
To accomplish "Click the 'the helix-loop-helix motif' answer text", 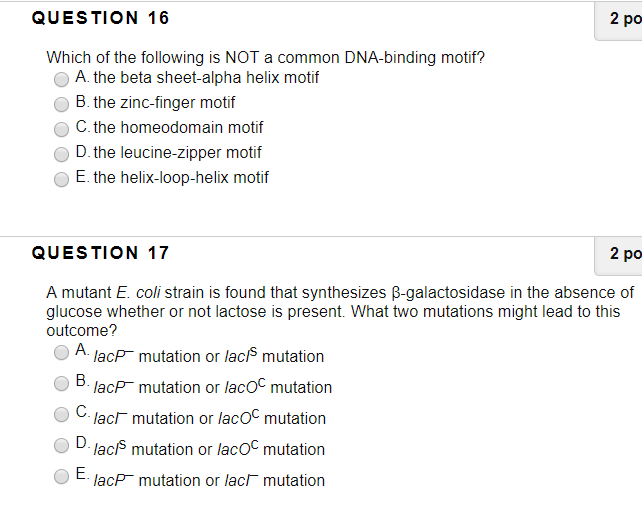I will [x=181, y=178].
